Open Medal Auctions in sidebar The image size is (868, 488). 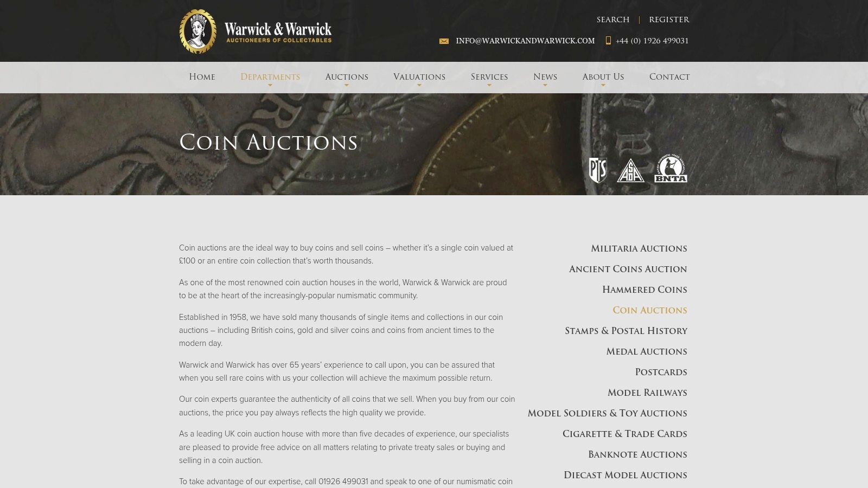pyautogui.click(x=647, y=351)
